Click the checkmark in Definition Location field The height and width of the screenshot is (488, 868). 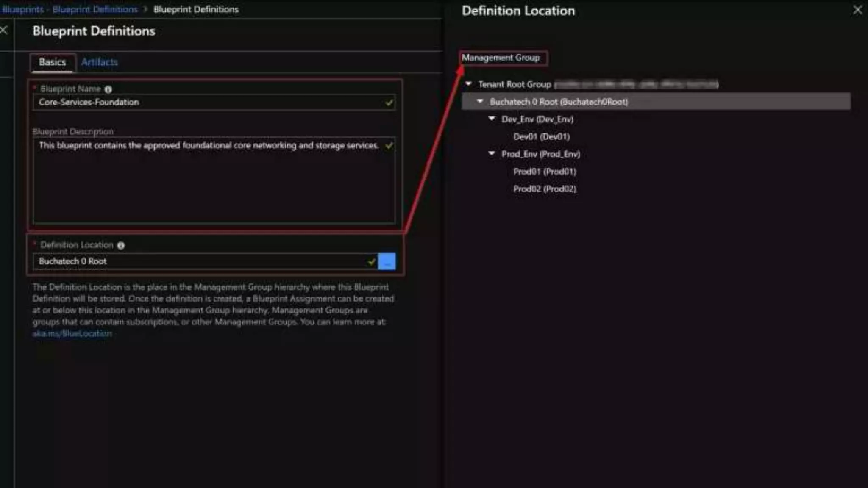coord(371,262)
